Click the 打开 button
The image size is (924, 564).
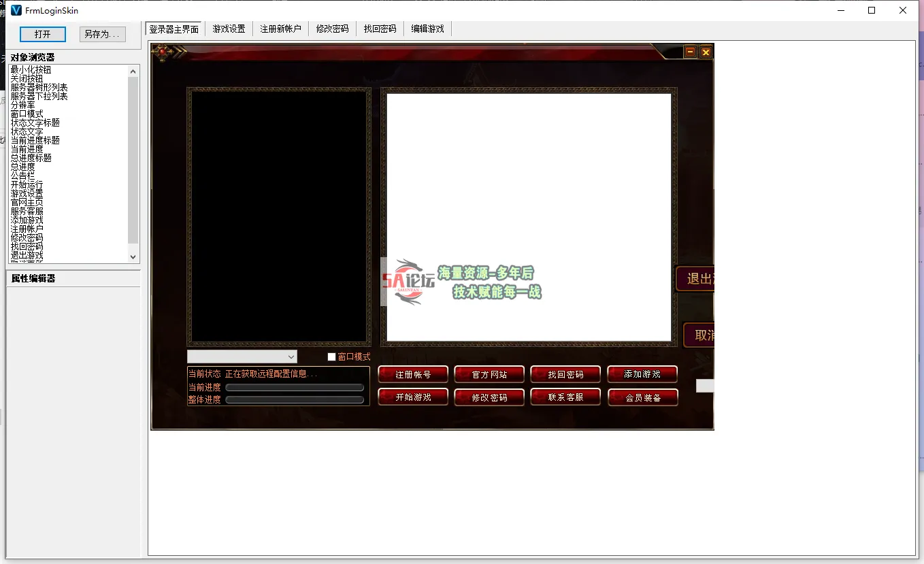click(42, 34)
